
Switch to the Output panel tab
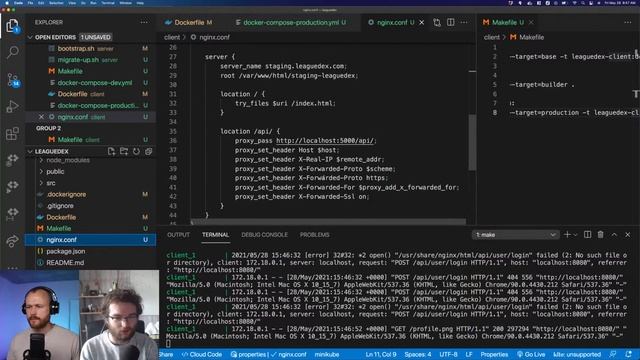tap(178, 235)
